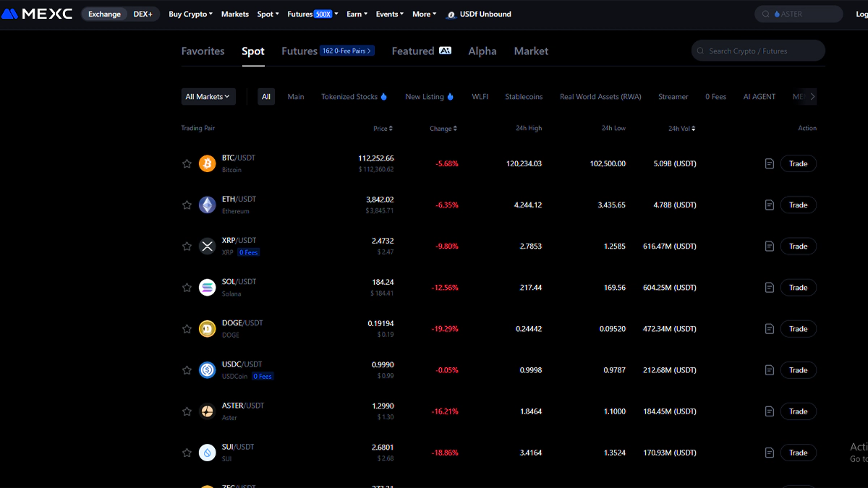Open the SOL/USDT info document icon

(770, 288)
